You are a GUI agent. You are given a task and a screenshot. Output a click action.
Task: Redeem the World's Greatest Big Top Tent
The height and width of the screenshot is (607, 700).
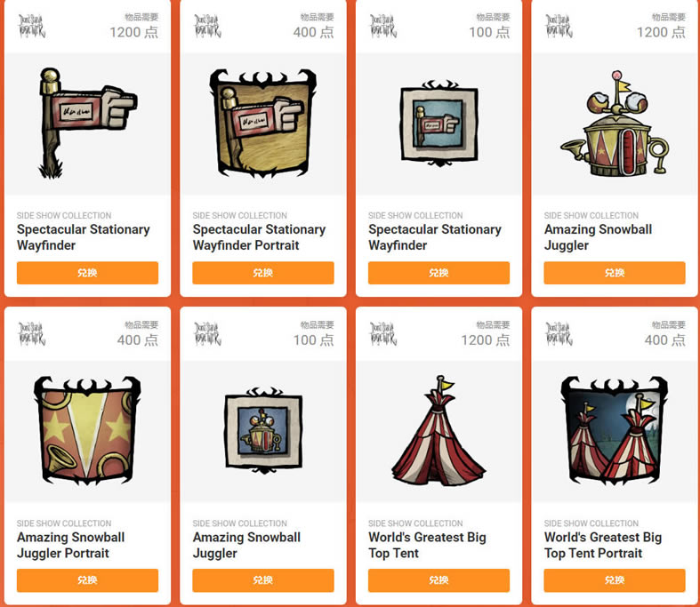[439, 580]
